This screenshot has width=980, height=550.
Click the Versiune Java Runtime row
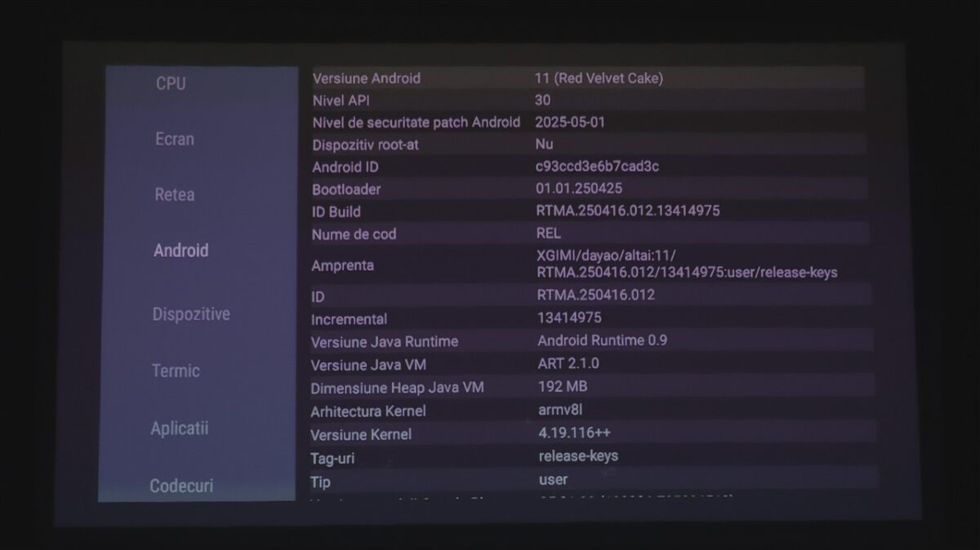(588, 341)
